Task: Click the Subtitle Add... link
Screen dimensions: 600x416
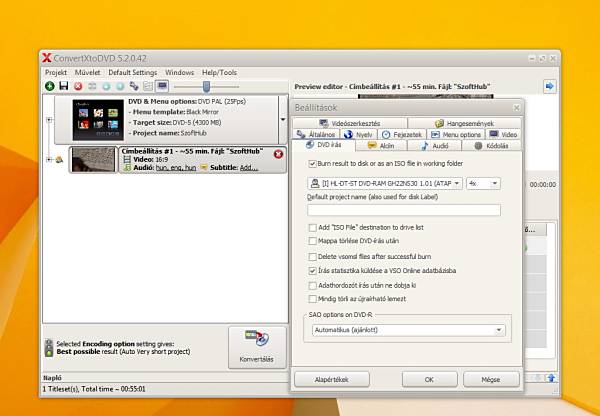Action: pos(249,168)
